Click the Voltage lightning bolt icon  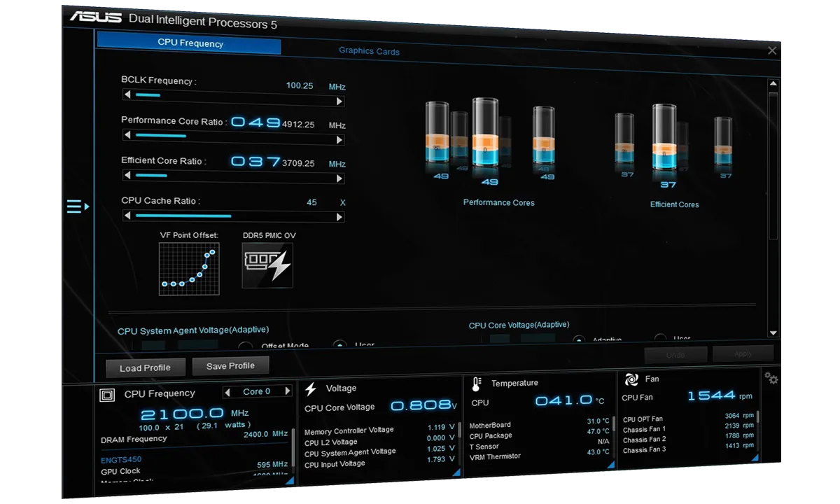pos(311,388)
